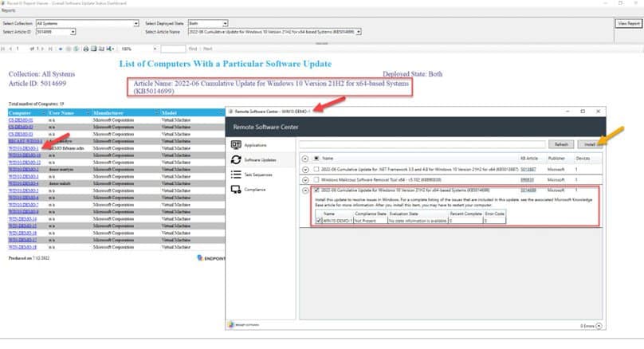Click the Back to parent report icon
This screenshot has height=349, width=644.
click(61, 49)
